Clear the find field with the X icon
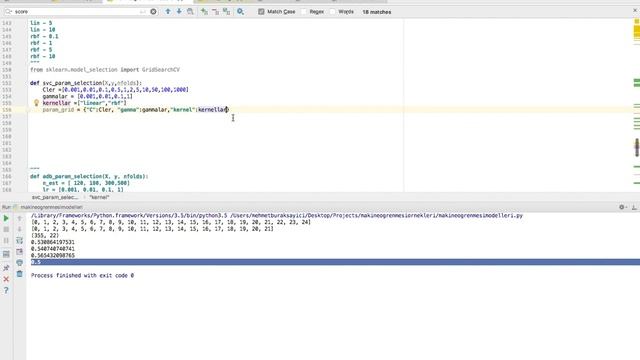Image resolution: width=640 pixels, height=360 pixels. point(153,12)
